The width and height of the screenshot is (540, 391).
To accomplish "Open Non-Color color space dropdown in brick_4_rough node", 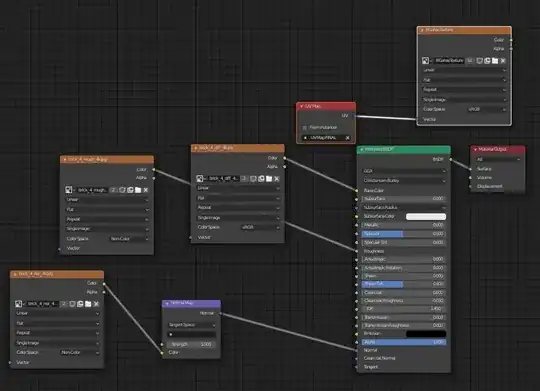I will (x=129, y=239).
